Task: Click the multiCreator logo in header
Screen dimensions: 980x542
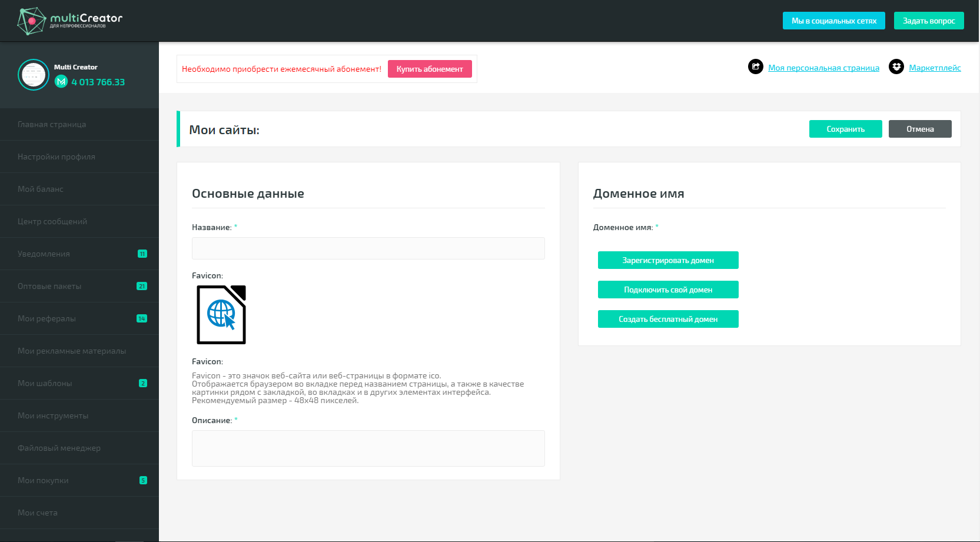Action: [x=69, y=21]
